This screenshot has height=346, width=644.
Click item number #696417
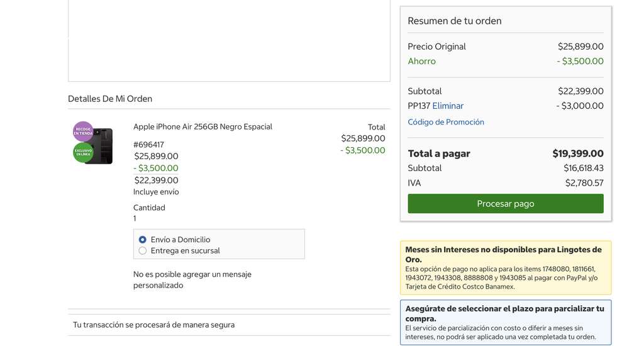point(148,145)
